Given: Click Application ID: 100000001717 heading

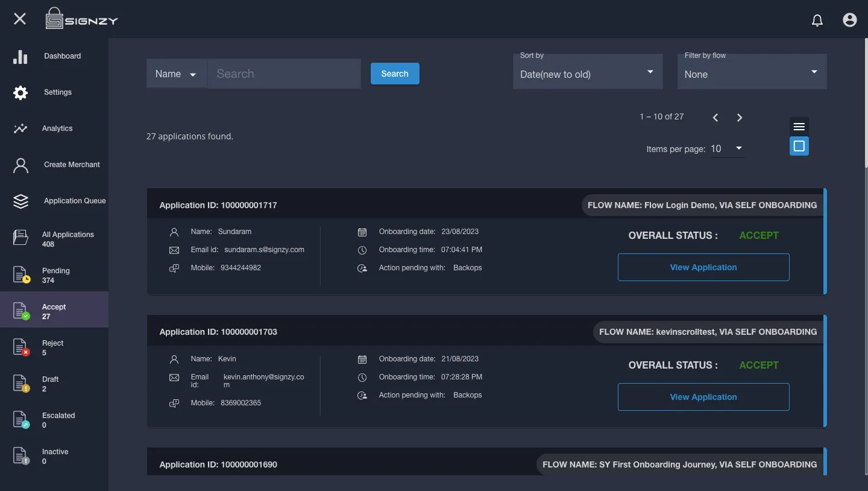Looking at the screenshot, I should [218, 205].
